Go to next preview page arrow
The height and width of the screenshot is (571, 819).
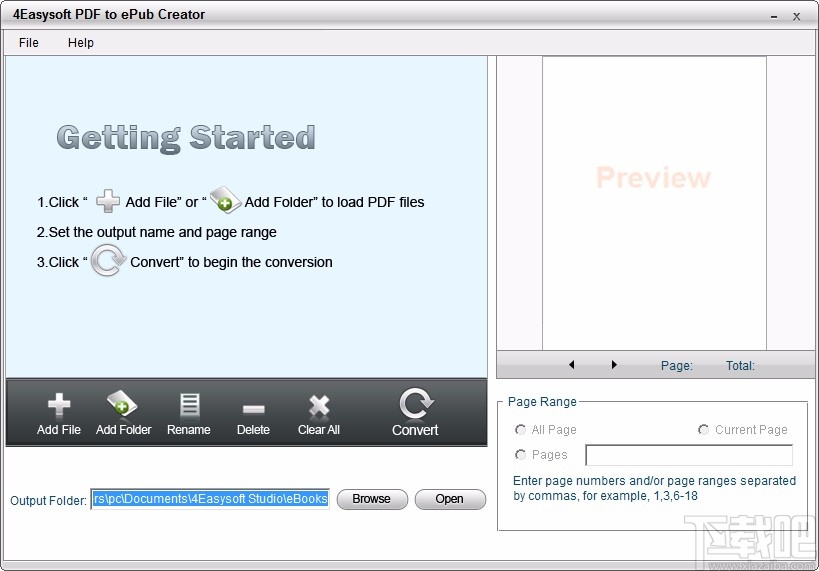(x=614, y=365)
